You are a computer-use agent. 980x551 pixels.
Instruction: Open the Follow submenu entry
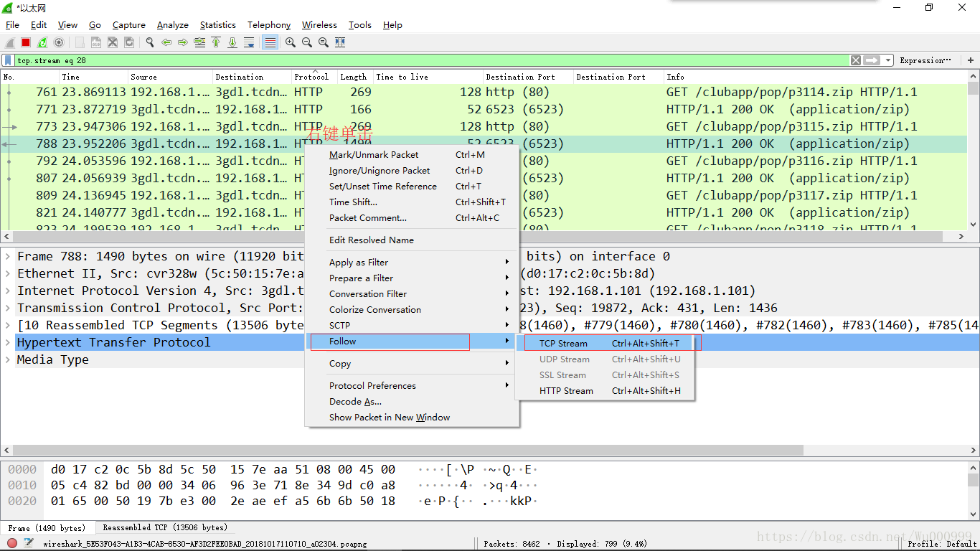413,341
